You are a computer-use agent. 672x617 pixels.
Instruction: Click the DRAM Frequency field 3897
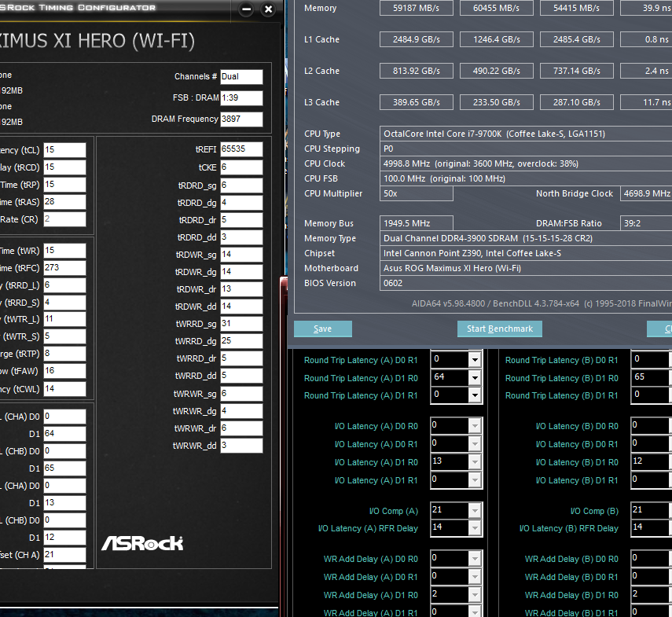[241, 119]
